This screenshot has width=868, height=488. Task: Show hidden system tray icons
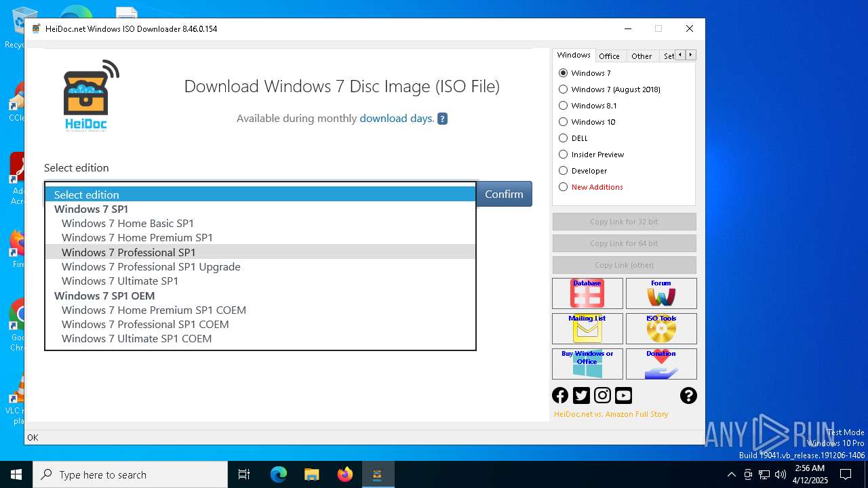click(x=731, y=474)
